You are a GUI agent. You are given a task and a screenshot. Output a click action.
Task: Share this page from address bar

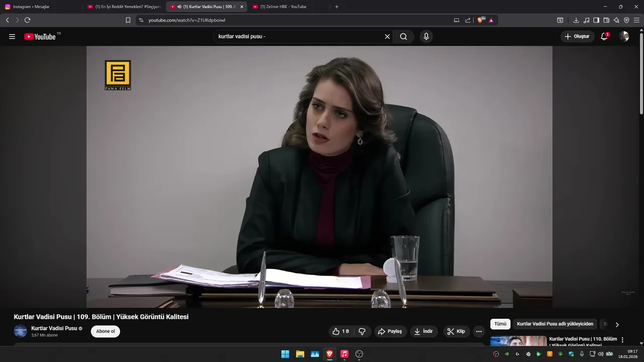468,20
